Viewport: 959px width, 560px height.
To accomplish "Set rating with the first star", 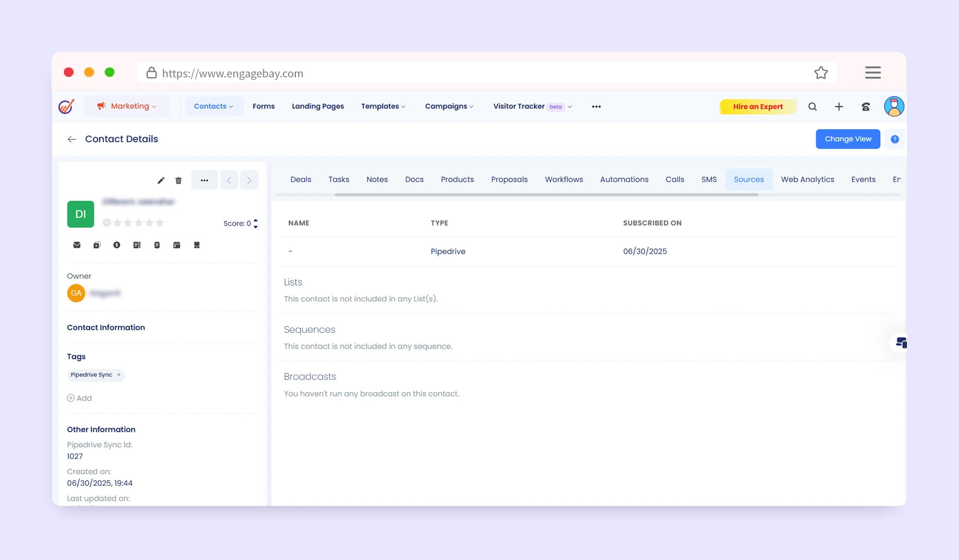I will pos(117,223).
